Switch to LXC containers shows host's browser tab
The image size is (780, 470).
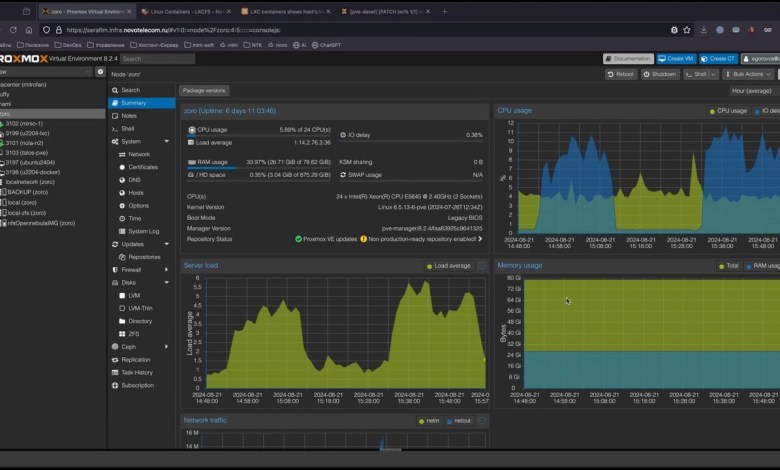(x=286, y=11)
